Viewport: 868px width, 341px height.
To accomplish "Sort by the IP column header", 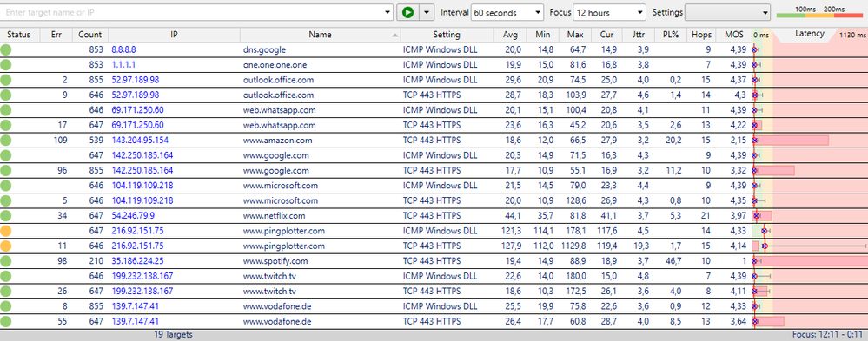I will pyautogui.click(x=174, y=35).
